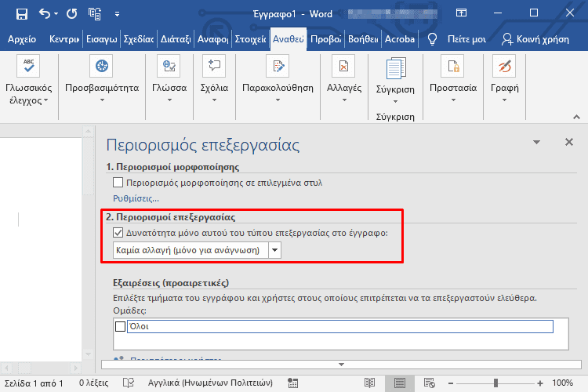Image resolution: width=588 pixels, height=392 pixels.
Task: Click the Undo arrow icon
Action: (x=45, y=13)
